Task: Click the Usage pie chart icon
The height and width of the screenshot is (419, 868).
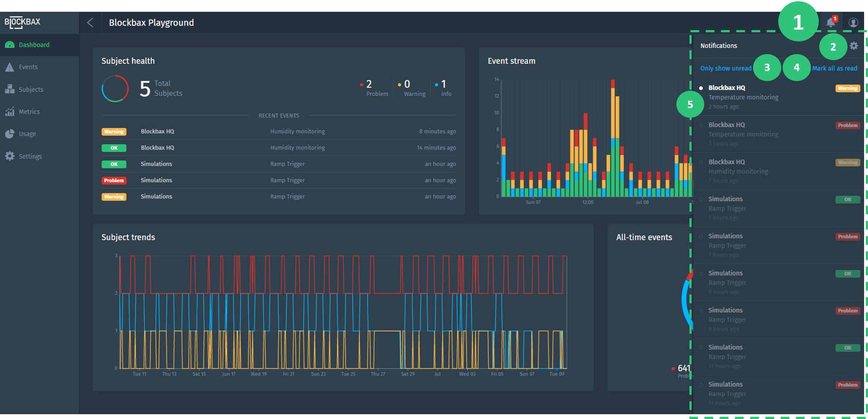Action: pos(10,134)
